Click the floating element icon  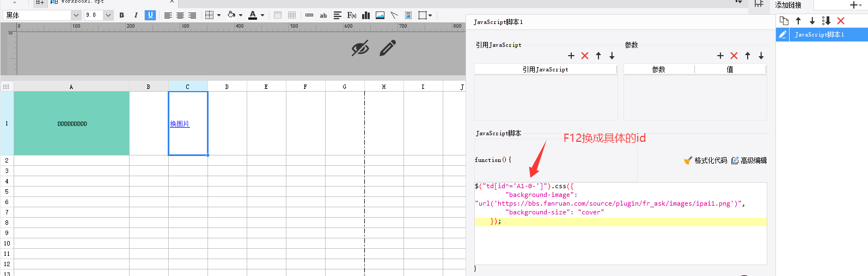(422, 15)
